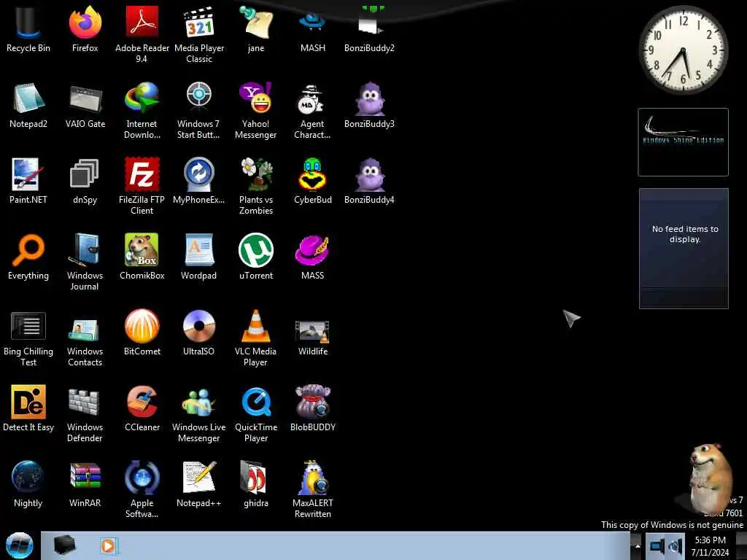747x560 pixels.
Task: Select Internet Download Manager icon
Action: (x=142, y=111)
